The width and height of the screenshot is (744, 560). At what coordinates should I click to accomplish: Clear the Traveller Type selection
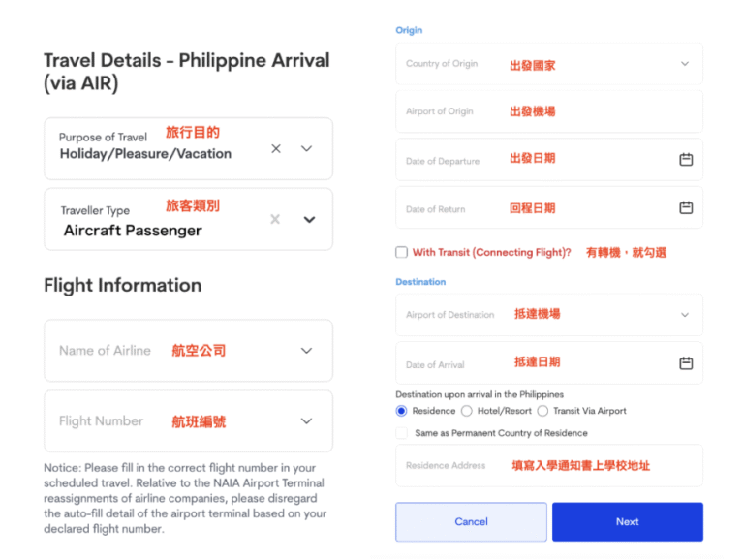pos(275,220)
